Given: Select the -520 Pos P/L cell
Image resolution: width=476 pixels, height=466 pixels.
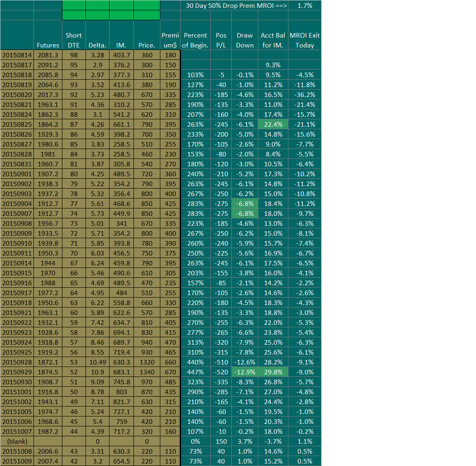Looking at the screenshot, I should tap(221, 372).
